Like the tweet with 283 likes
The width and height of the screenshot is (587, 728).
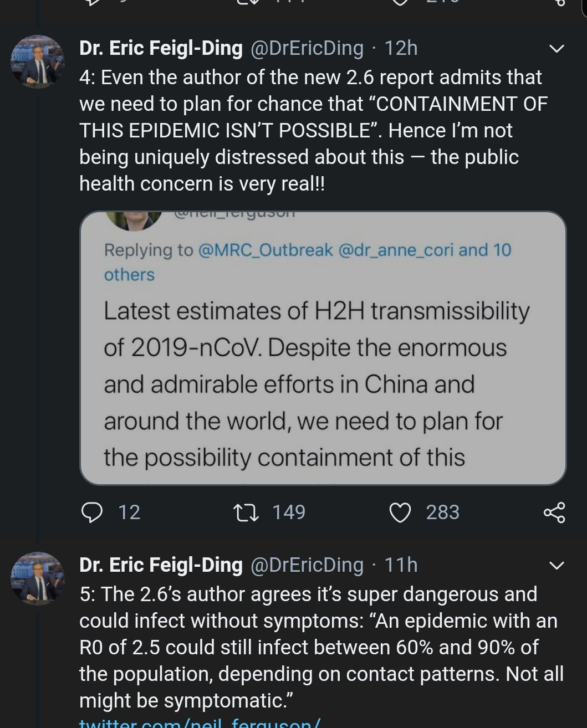[400, 512]
